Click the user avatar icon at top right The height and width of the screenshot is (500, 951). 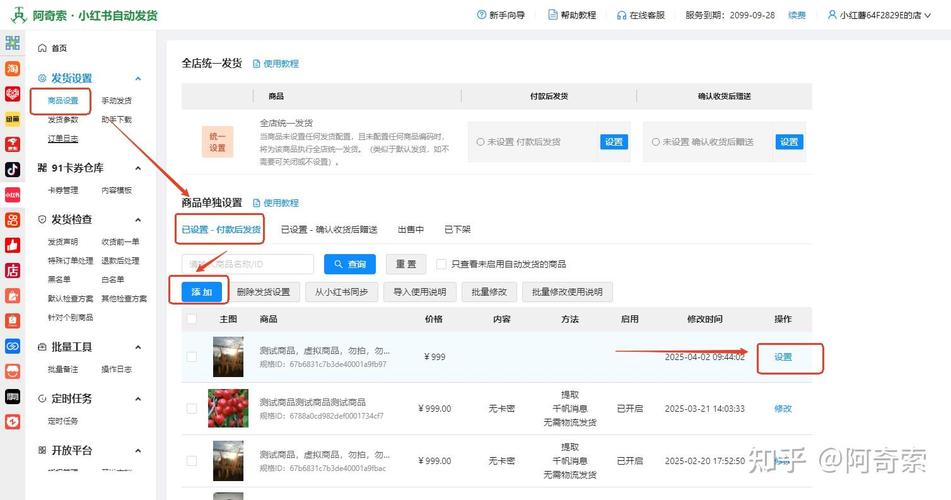pyautogui.click(x=832, y=15)
